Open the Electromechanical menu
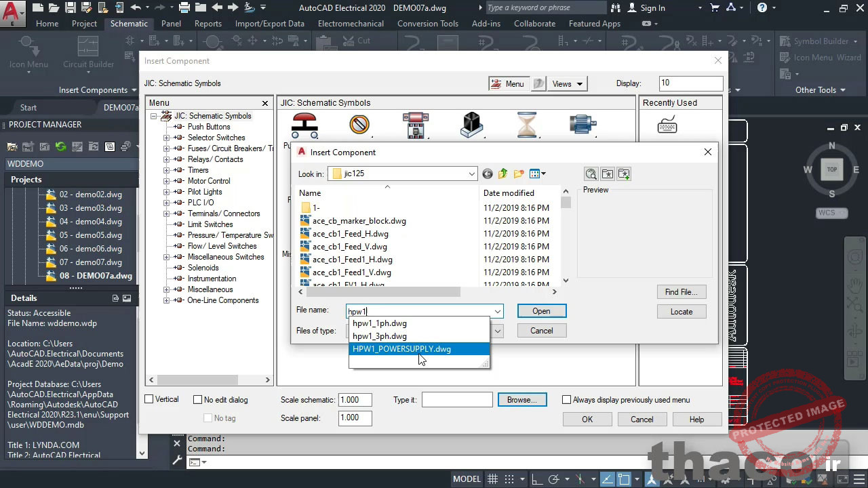The width and height of the screenshot is (868, 488). click(351, 23)
